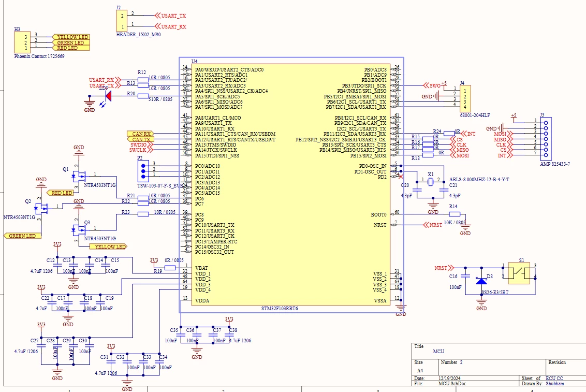586x392 pixels.
Task: Click the SWO port near J4
Action: tap(432, 85)
